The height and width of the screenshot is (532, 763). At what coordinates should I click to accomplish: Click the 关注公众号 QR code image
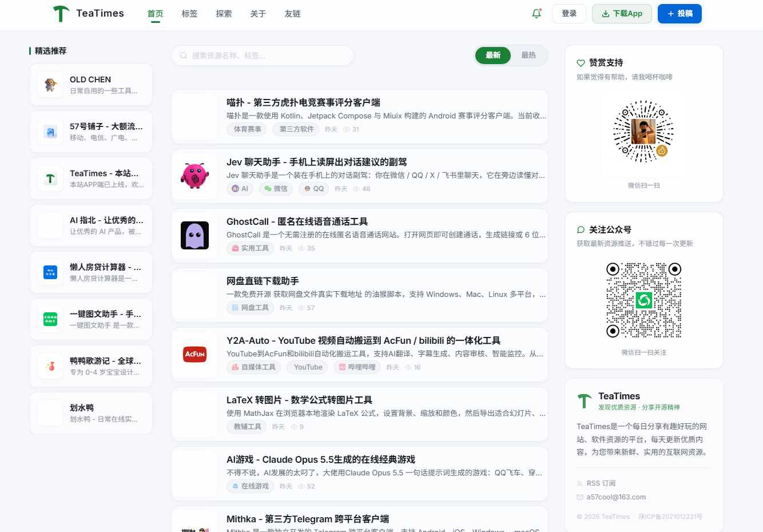[x=644, y=300]
